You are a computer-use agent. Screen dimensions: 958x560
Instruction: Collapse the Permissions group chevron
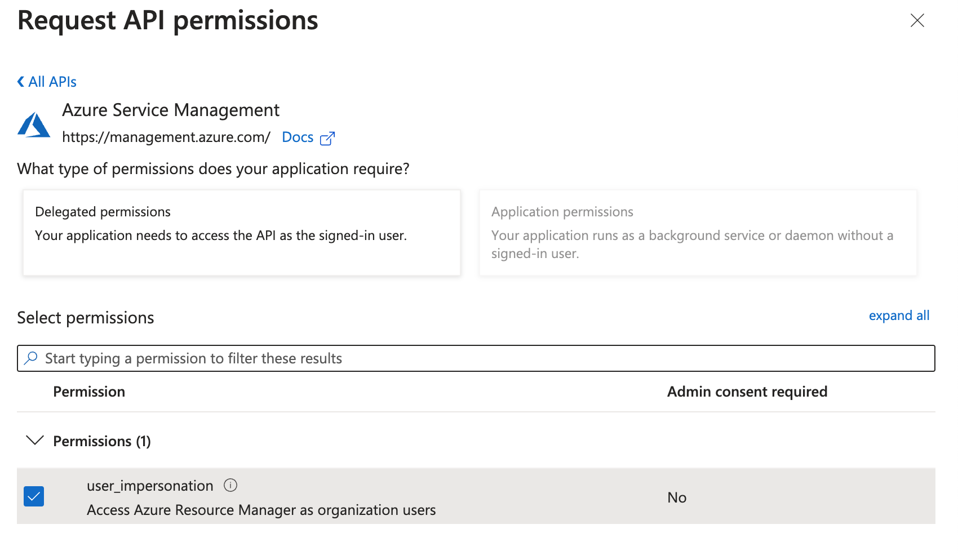point(35,441)
